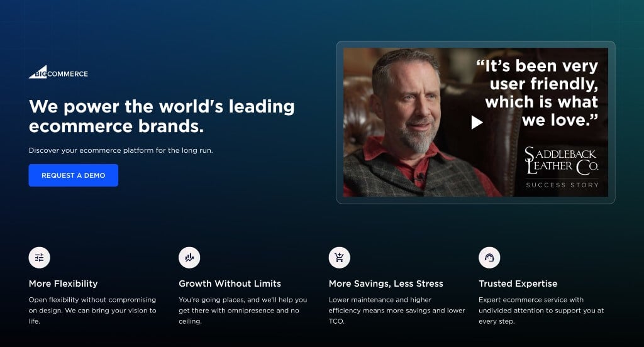Click the 'We power the world's leading' headline
Screen dimensions: 644x347
tap(162, 116)
